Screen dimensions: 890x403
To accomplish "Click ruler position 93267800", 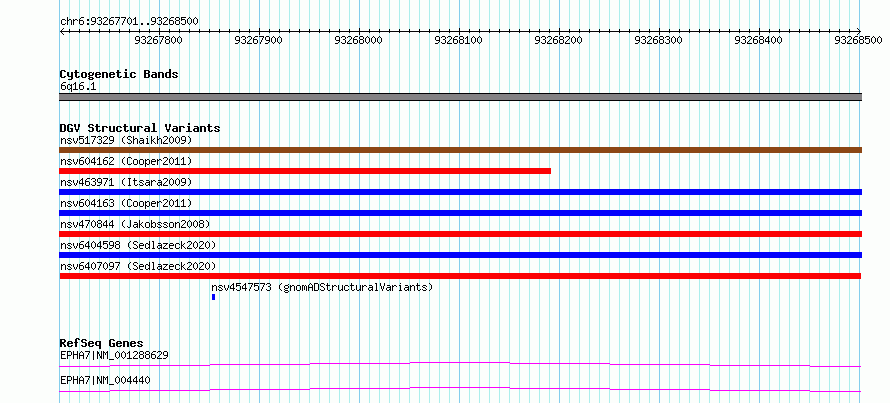I will 159,40.
